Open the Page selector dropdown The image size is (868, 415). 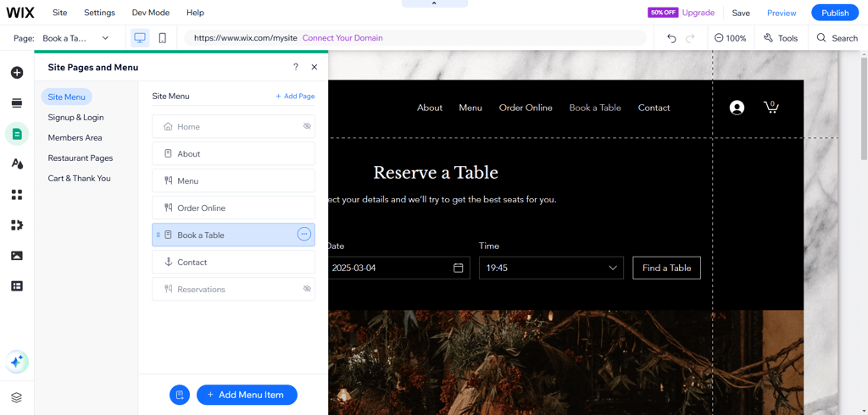pos(75,38)
